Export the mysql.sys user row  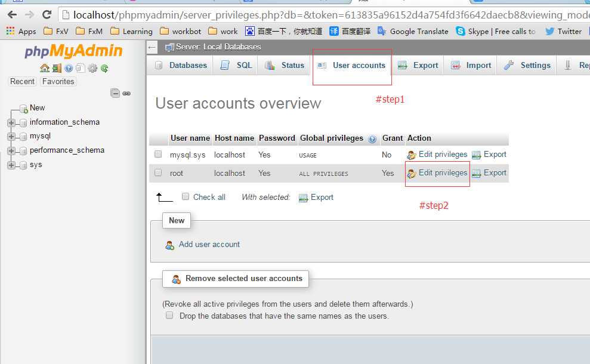click(489, 155)
